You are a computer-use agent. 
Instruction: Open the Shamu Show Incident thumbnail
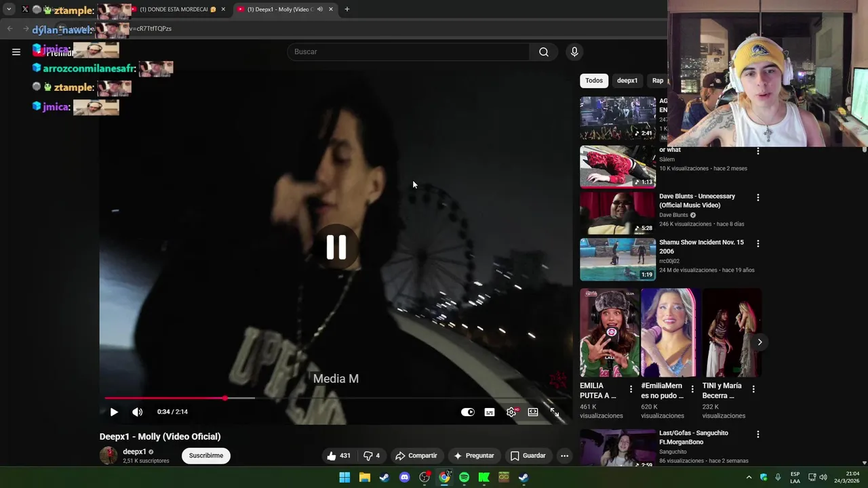point(618,259)
